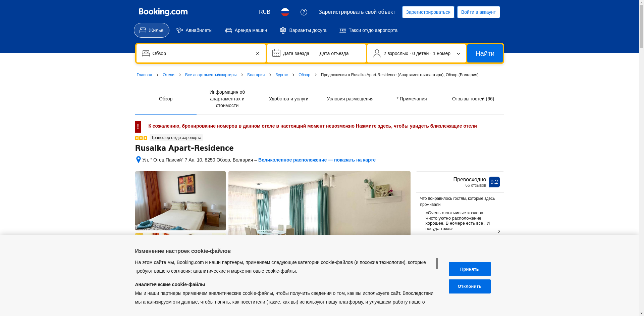Viewport: 644px width, 316px height.
Task: Click the help question mark icon
Action: pos(304,12)
